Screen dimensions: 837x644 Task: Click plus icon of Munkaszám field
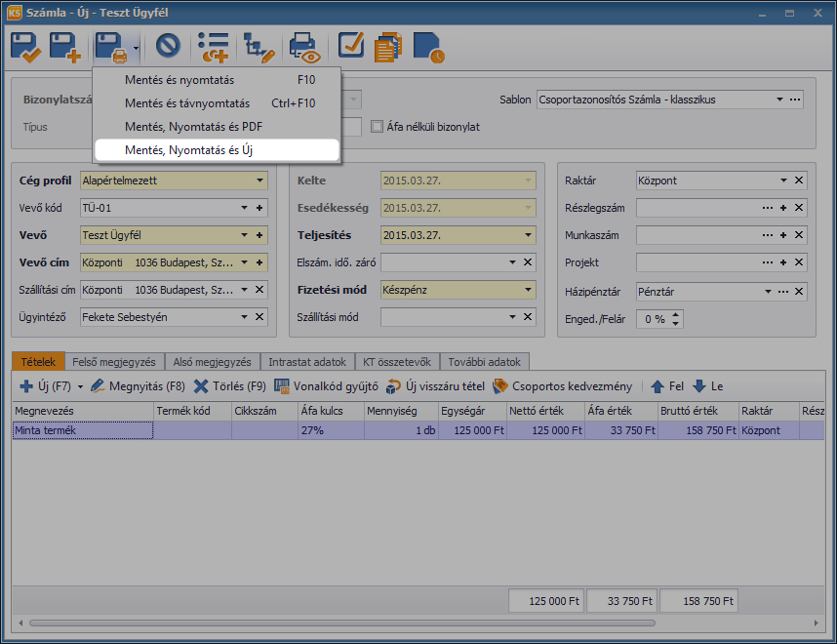pos(783,235)
